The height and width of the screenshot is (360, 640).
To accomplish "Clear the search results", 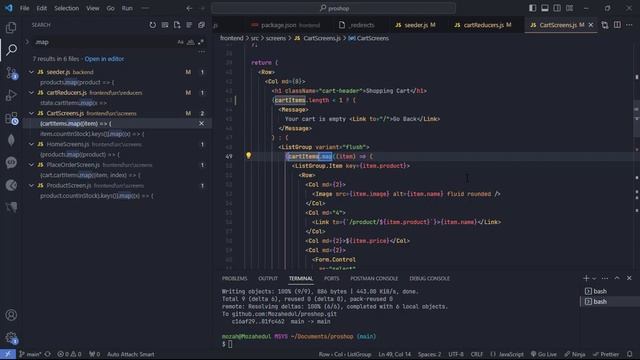I will pos(164,25).
